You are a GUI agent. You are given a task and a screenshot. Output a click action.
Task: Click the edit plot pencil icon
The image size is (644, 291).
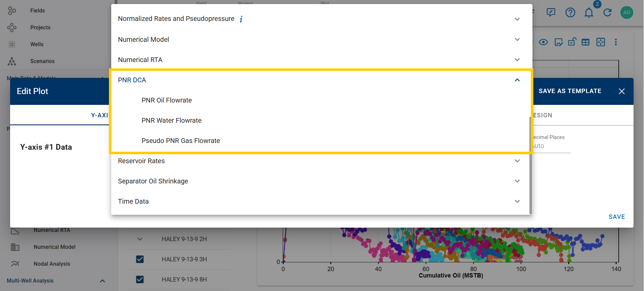tap(558, 42)
